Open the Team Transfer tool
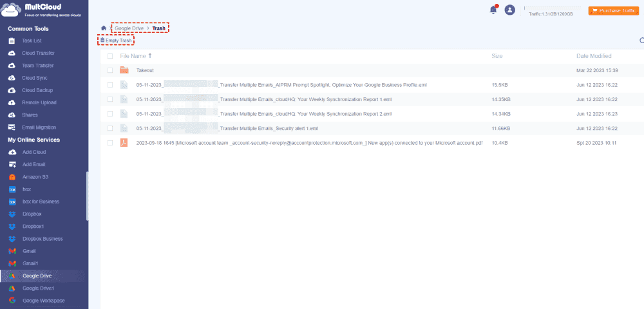 tap(38, 66)
